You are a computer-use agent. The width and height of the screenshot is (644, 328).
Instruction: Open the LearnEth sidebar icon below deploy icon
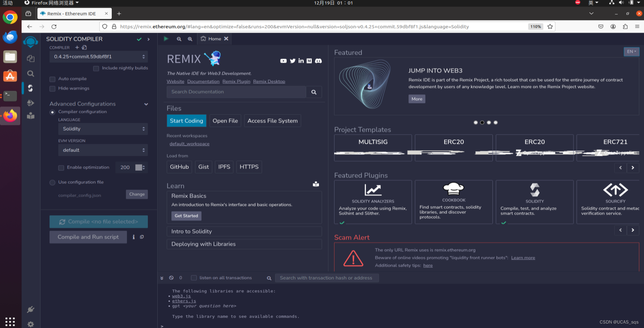[31, 116]
